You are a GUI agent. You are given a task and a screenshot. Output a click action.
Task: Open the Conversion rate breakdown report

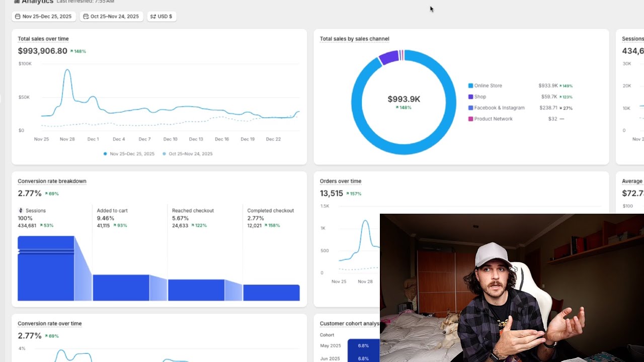pyautogui.click(x=52, y=181)
